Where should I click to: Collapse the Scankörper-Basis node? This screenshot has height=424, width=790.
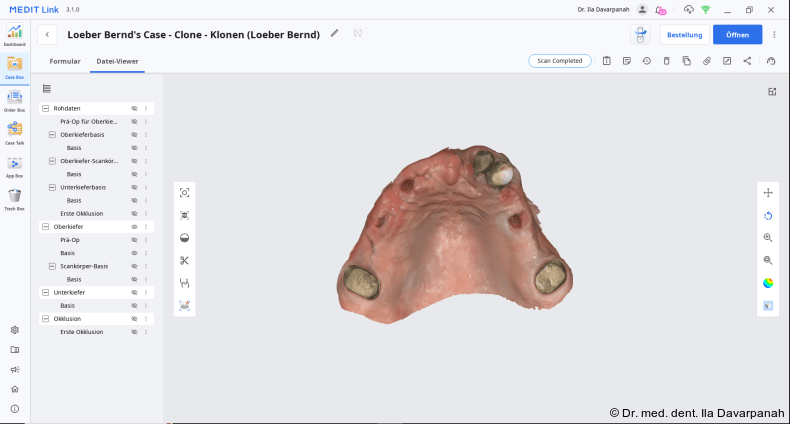pyautogui.click(x=52, y=266)
